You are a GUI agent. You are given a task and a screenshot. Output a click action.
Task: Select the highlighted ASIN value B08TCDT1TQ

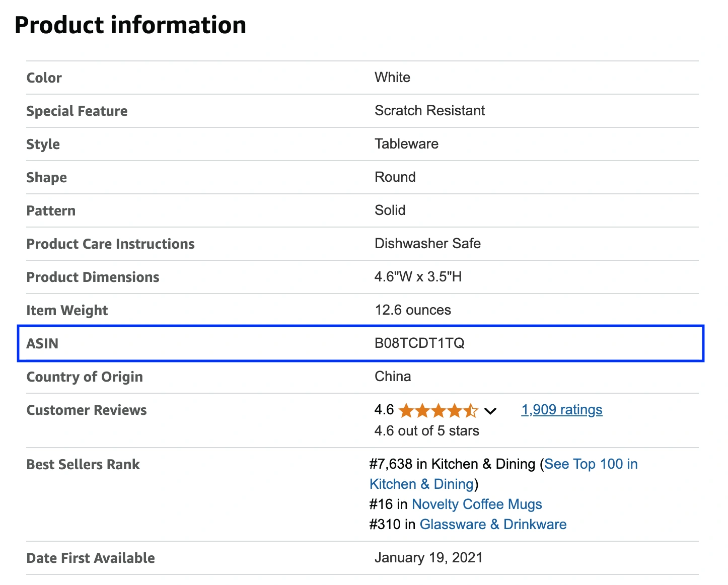pyautogui.click(x=420, y=343)
